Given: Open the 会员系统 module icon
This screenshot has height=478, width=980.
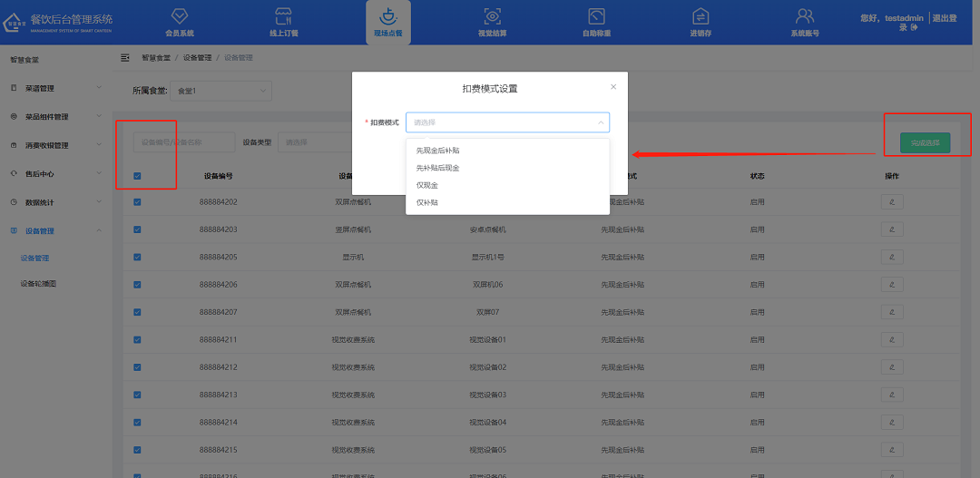Looking at the screenshot, I should pos(179,16).
